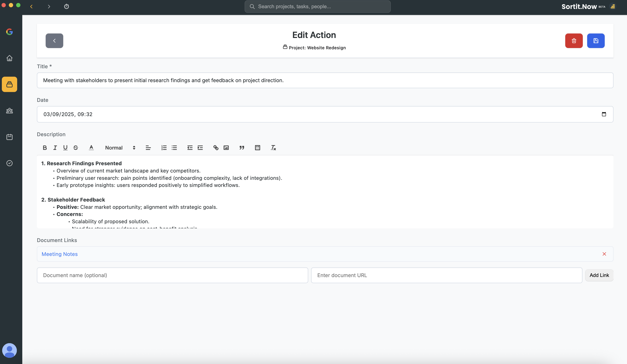Screen dimensions: 627x364
Task: Toggle underline formatting in description editor
Action: pyautogui.click(x=65, y=148)
